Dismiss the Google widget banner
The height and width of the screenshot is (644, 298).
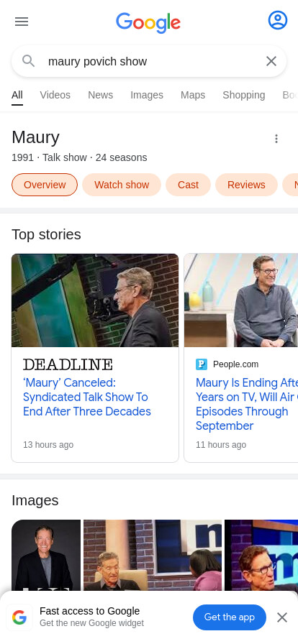click(x=282, y=617)
